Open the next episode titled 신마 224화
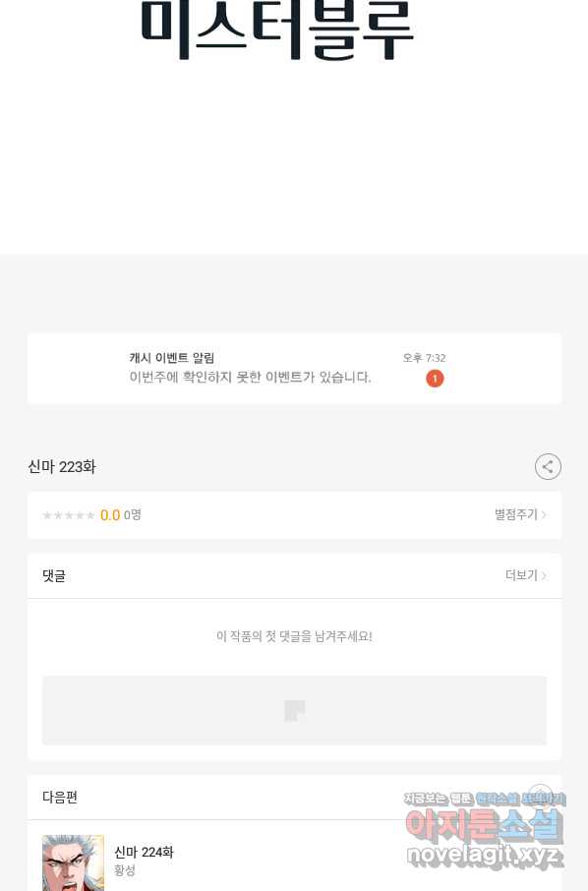Screen dimensions: 588x891 point(144,852)
